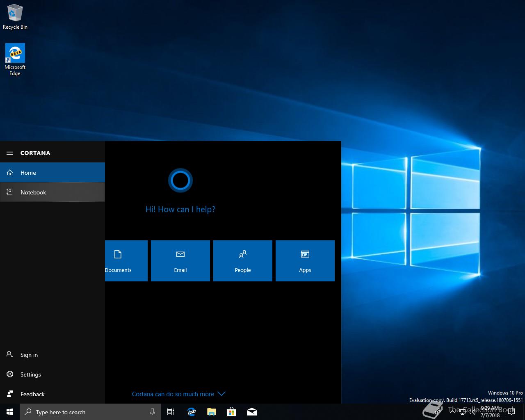Open Microsoft Store from taskbar
This screenshot has width=525, height=420.
point(232,412)
